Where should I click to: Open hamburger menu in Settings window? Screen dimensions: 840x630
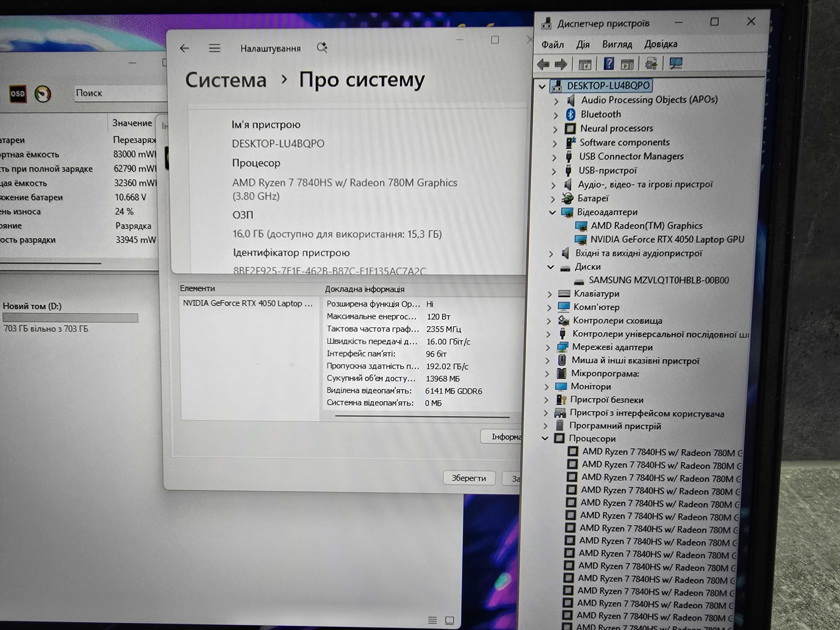click(215, 48)
